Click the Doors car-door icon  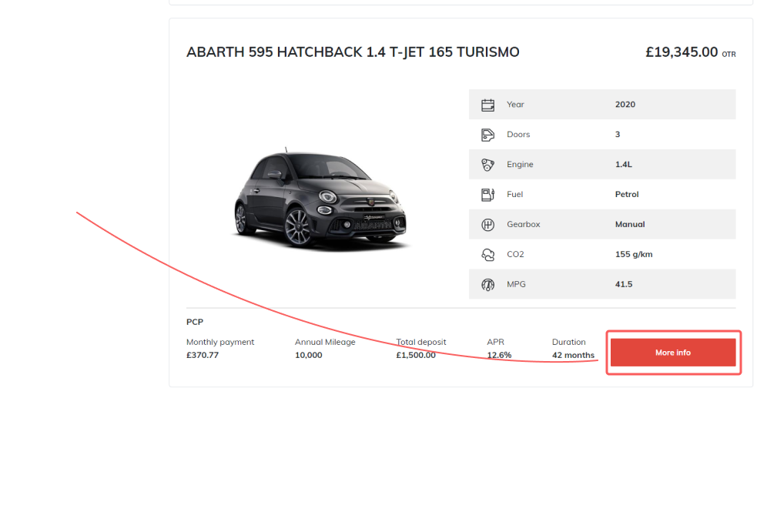487,135
